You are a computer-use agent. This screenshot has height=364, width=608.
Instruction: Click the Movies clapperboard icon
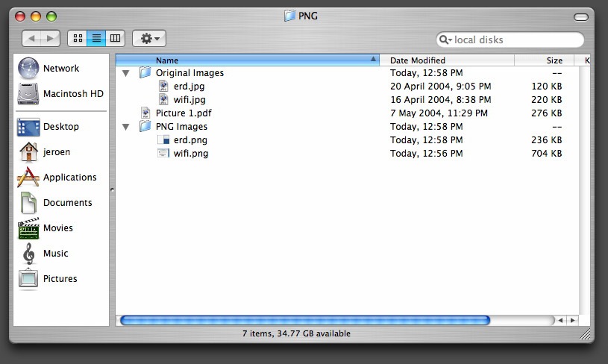(x=28, y=228)
